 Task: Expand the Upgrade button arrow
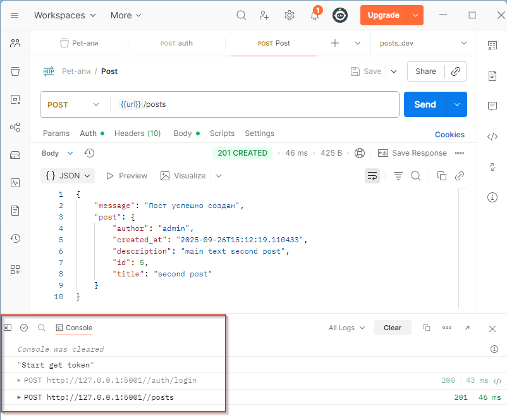click(x=415, y=15)
